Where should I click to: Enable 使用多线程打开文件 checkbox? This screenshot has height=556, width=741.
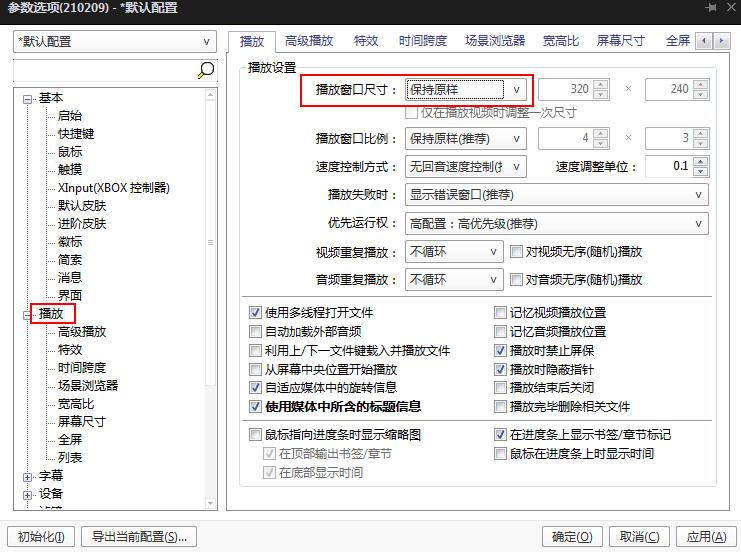pyautogui.click(x=255, y=312)
